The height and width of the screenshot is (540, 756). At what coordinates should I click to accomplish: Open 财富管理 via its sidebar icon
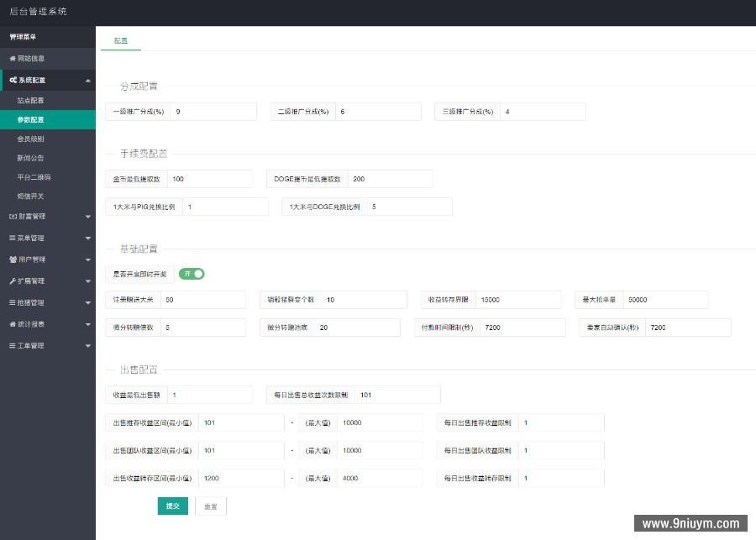coord(13,216)
